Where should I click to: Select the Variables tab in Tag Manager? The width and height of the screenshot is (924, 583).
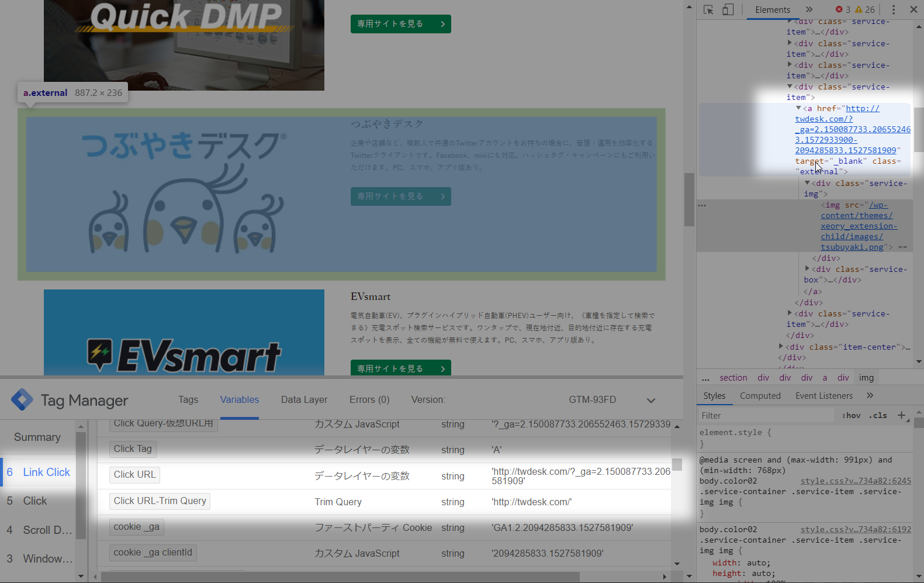click(x=240, y=400)
